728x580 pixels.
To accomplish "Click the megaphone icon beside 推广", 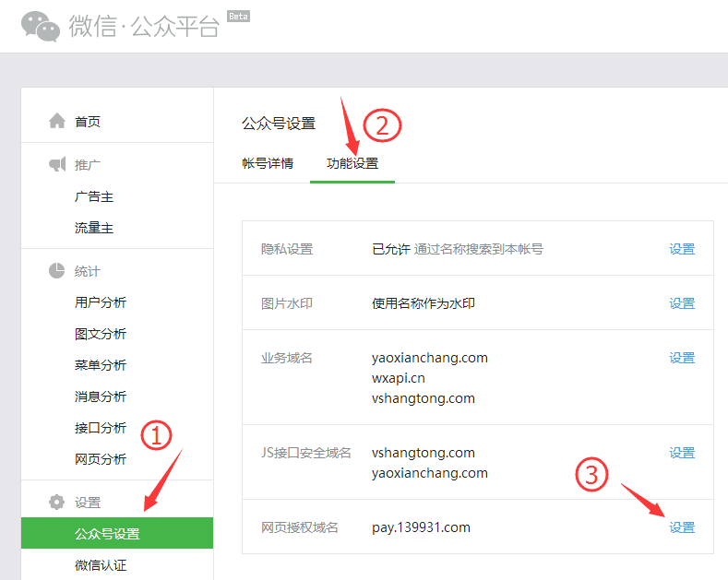I will point(57,164).
